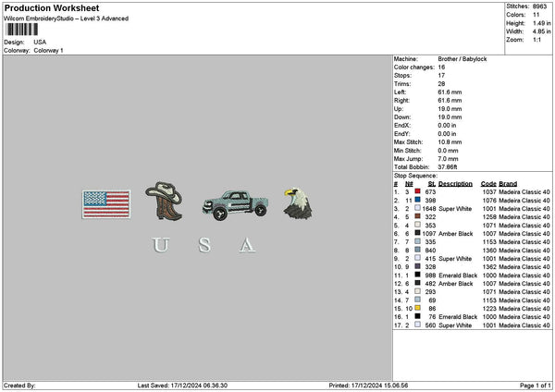Click the 'Brand' column header
The image size is (555, 392).
click(x=508, y=184)
